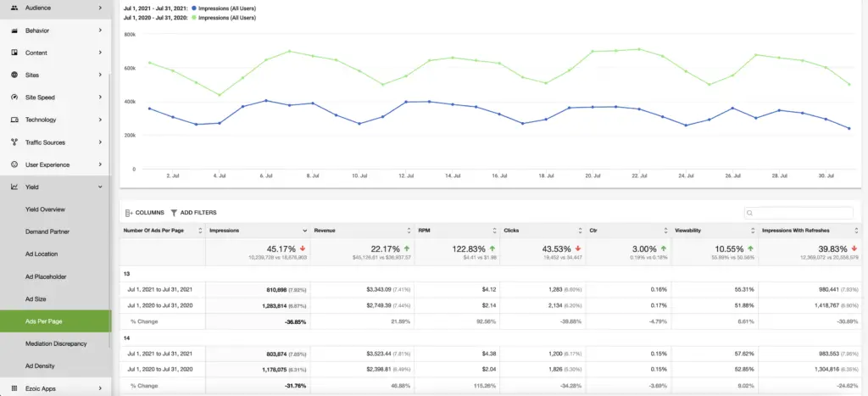Click the Content icon in sidebar

tap(14, 53)
